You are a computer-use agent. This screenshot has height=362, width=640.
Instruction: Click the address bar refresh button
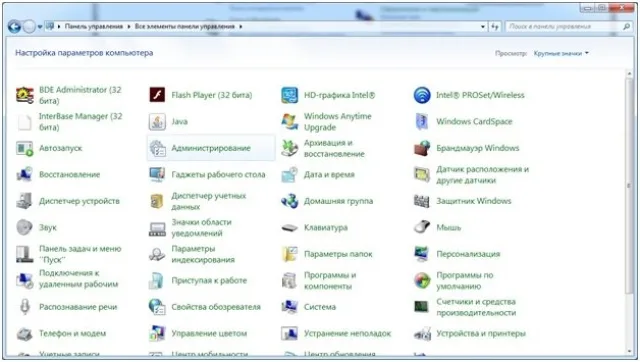(495, 27)
